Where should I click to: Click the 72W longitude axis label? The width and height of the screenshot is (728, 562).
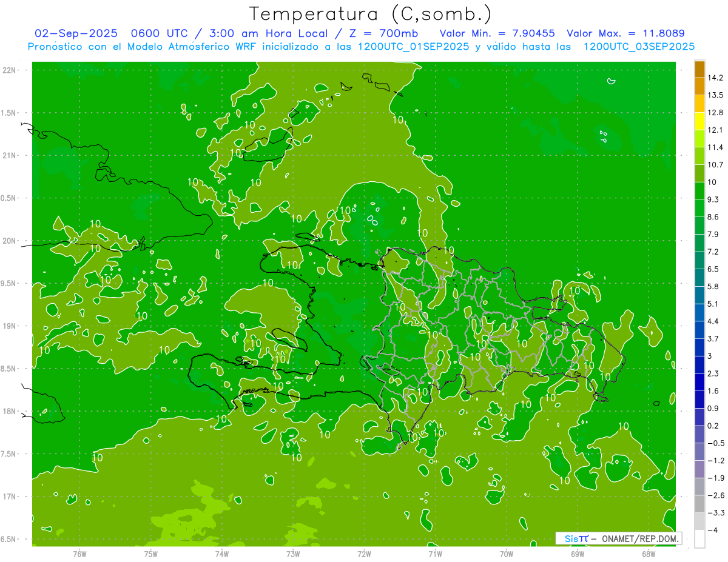coord(365,554)
